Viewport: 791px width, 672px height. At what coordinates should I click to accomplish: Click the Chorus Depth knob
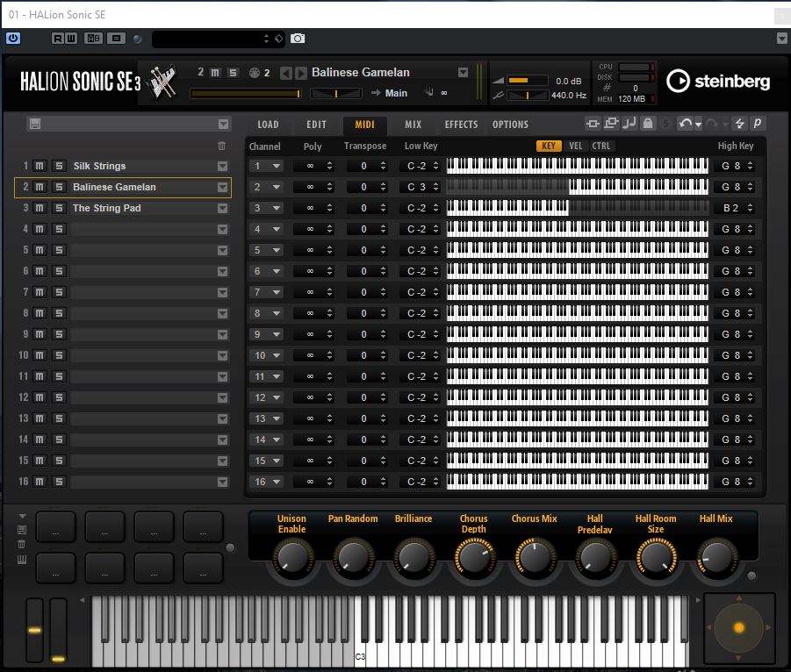click(474, 558)
